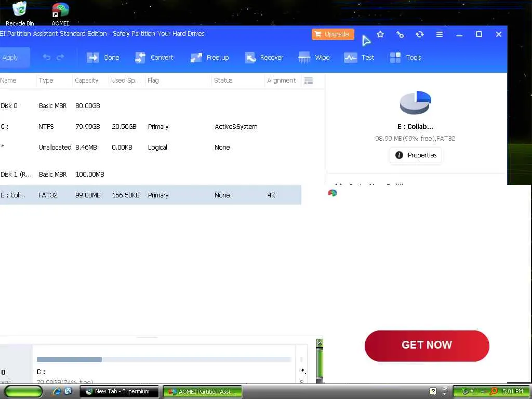This screenshot has height=399, width=532.
Task: Select the Unallocated 8.46MB row
Action: (x=151, y=147)
